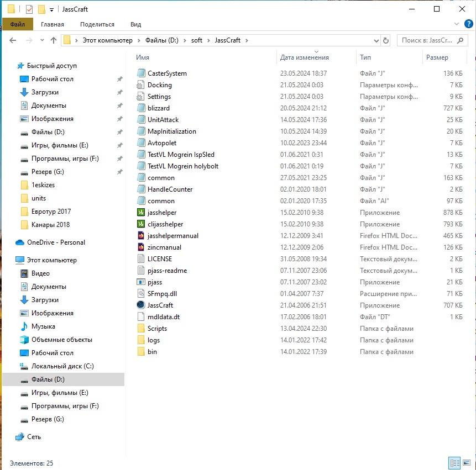This screenshot has width=476, height=470.
Task: Select the pjass-readme file name
Action: 168,271
